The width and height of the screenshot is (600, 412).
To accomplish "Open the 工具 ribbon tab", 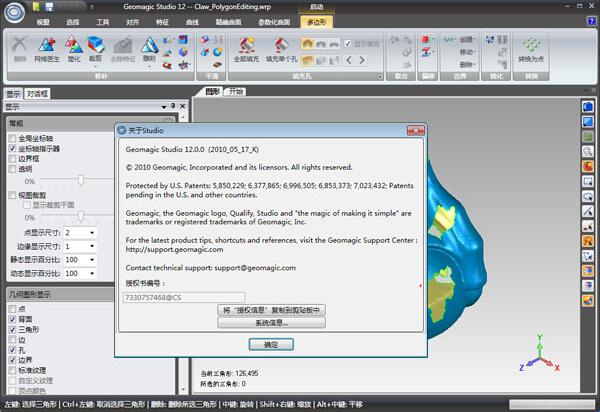I will (103, 22).
